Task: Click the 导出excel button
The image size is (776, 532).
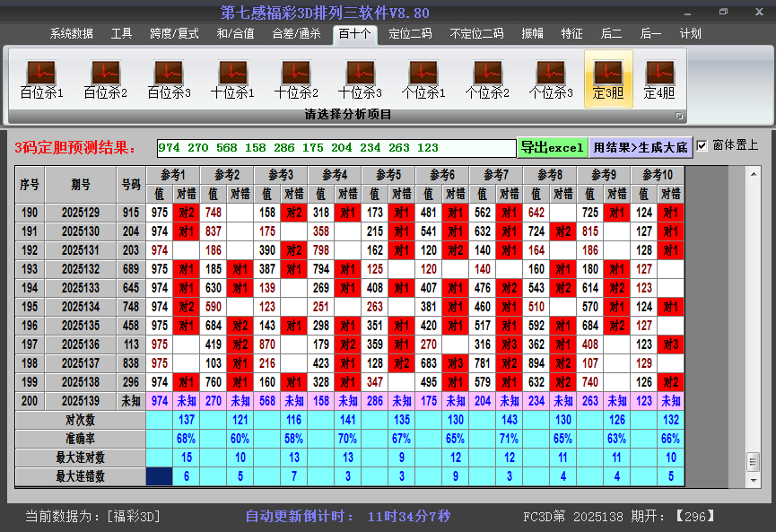Action: pos(552,147)
